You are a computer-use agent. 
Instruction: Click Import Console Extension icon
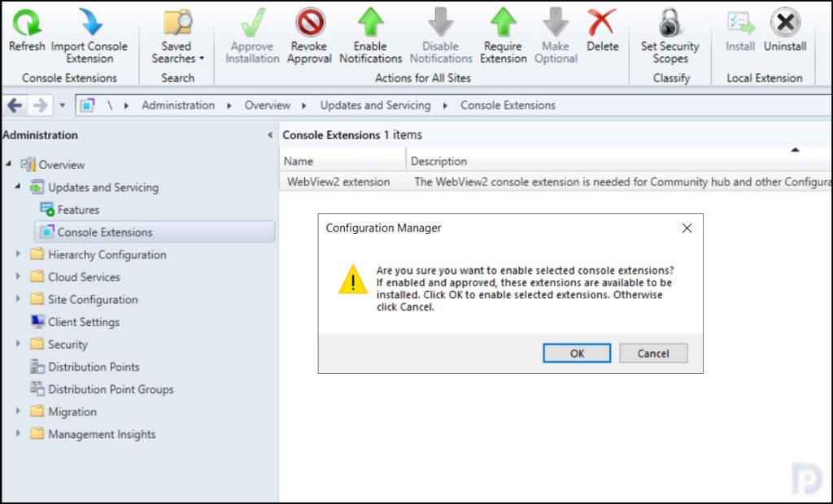[x=89, y=23]
